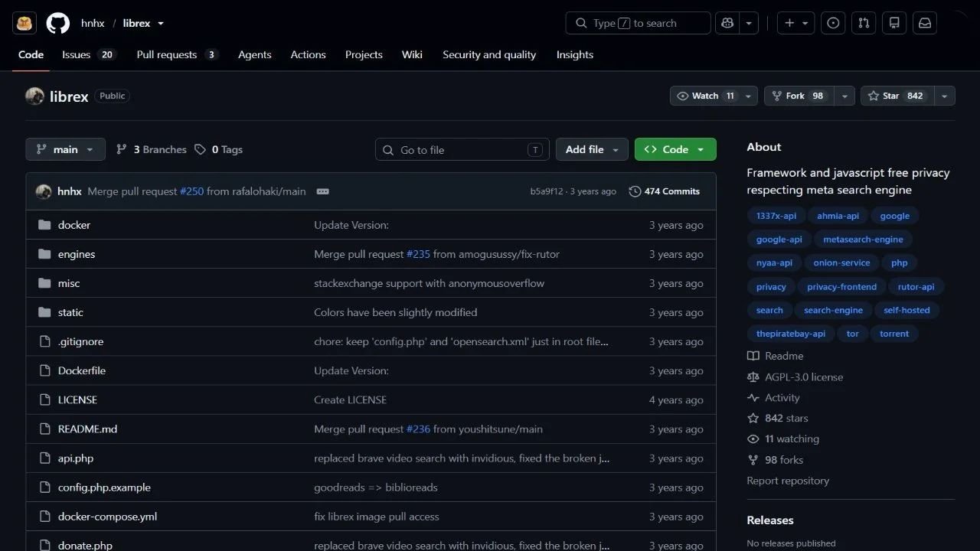Open the Star lists dropdown caret

pyautogui.click(x=945, y=96)
